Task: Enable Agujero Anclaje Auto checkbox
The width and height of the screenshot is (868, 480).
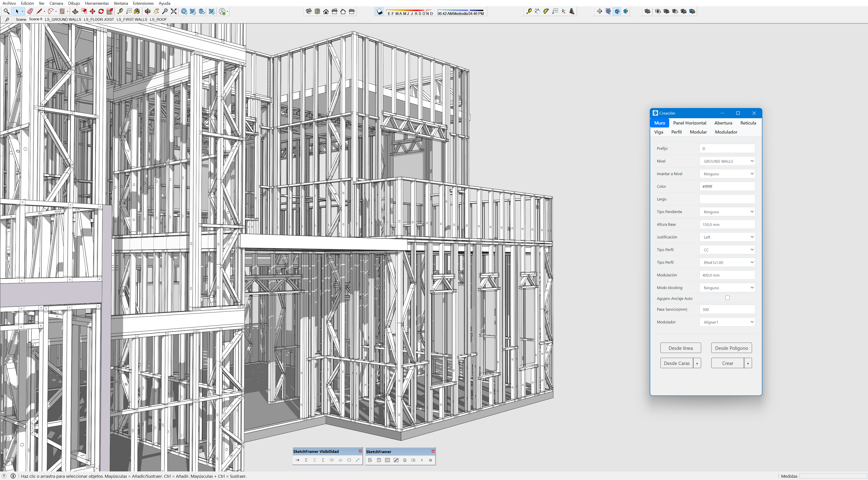Action: (x=727, y=298)
